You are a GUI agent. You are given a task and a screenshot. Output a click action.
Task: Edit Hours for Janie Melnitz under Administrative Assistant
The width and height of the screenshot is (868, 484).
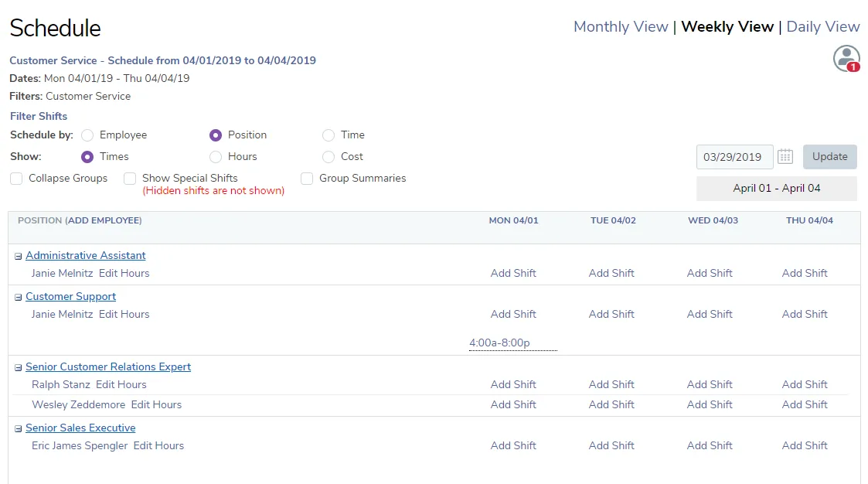(x=124, y=273)
